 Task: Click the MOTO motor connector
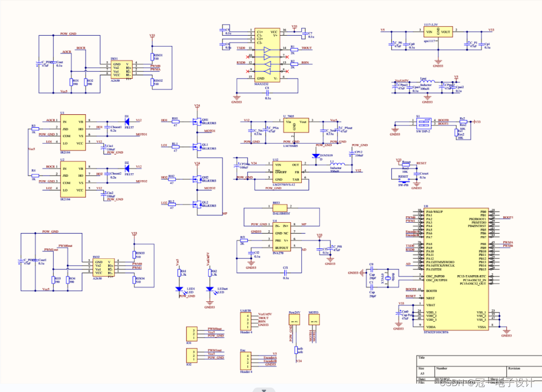(314, 319)
